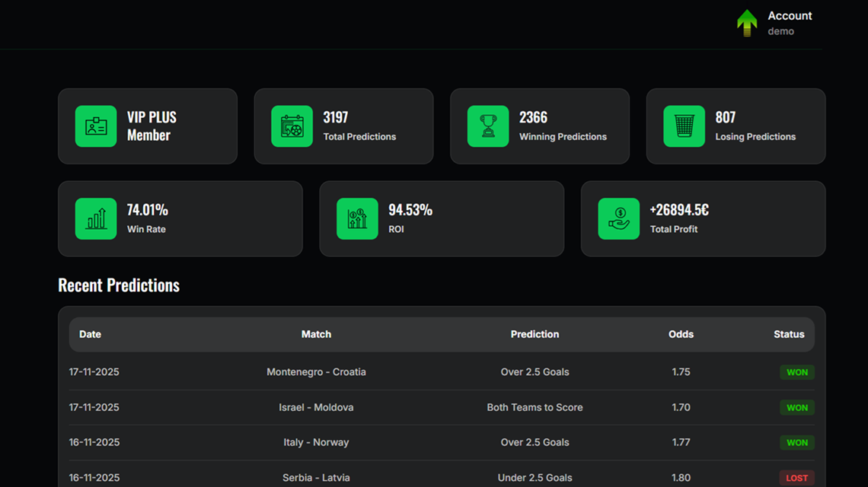Image resolution: width=868 pixels, height=487 pixels.
Task: Click the VIP PLUS member ID card icon
Action: pyautogui.click(x=96, y=126)
